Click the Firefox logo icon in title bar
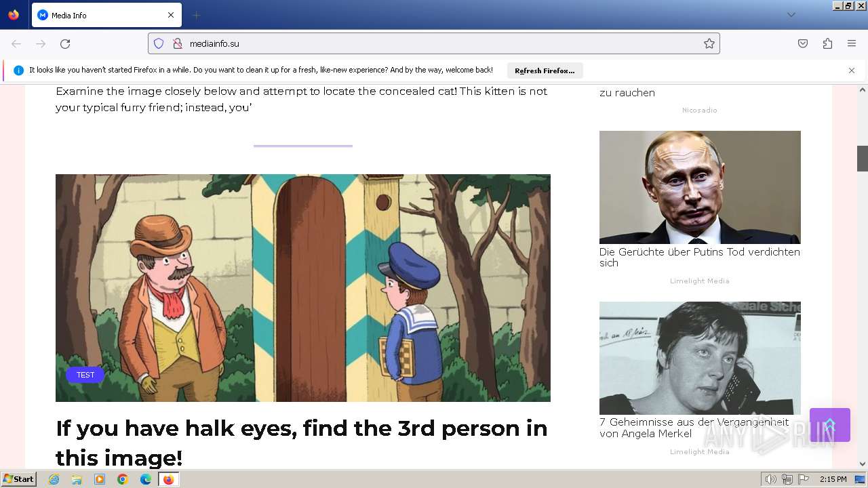868x488 pixels. [x=14, y=15]
